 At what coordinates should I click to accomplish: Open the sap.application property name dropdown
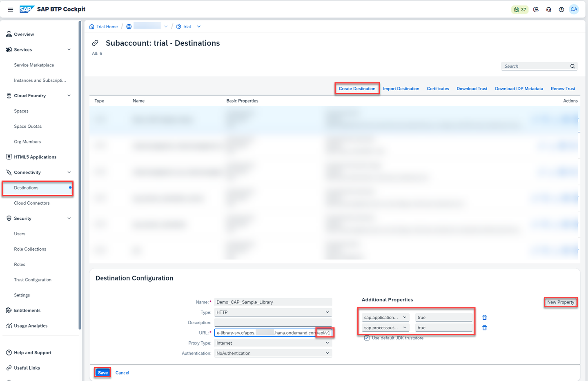point(385,317)
